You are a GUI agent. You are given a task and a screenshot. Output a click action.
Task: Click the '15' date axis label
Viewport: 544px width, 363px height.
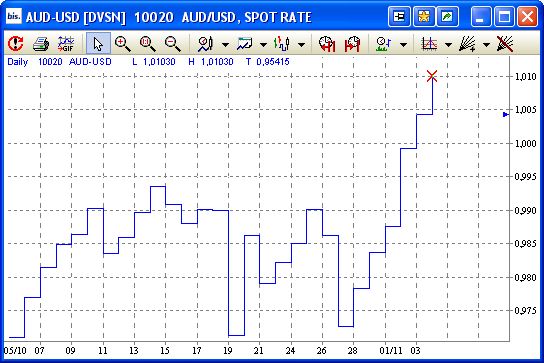[x=165, y=351]
